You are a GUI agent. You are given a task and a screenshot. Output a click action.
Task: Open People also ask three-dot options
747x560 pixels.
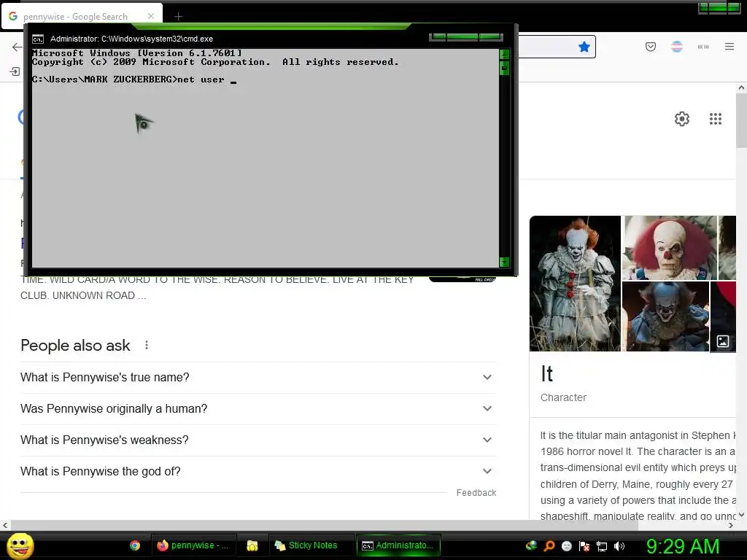[146, 345]
